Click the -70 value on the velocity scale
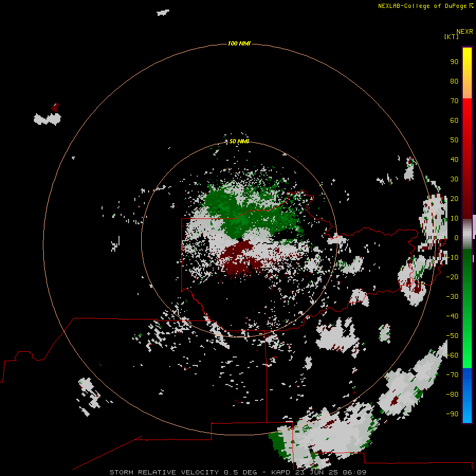 coord(452,374)
